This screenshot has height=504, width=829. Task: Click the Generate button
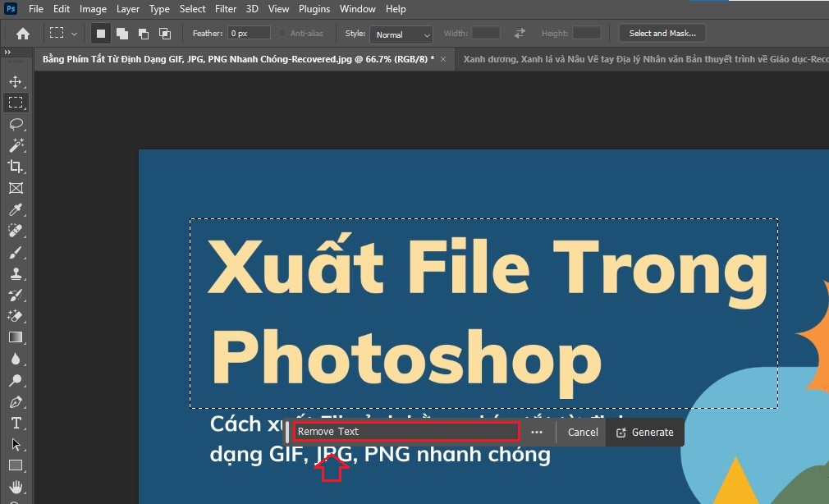[x=645, y=432]
